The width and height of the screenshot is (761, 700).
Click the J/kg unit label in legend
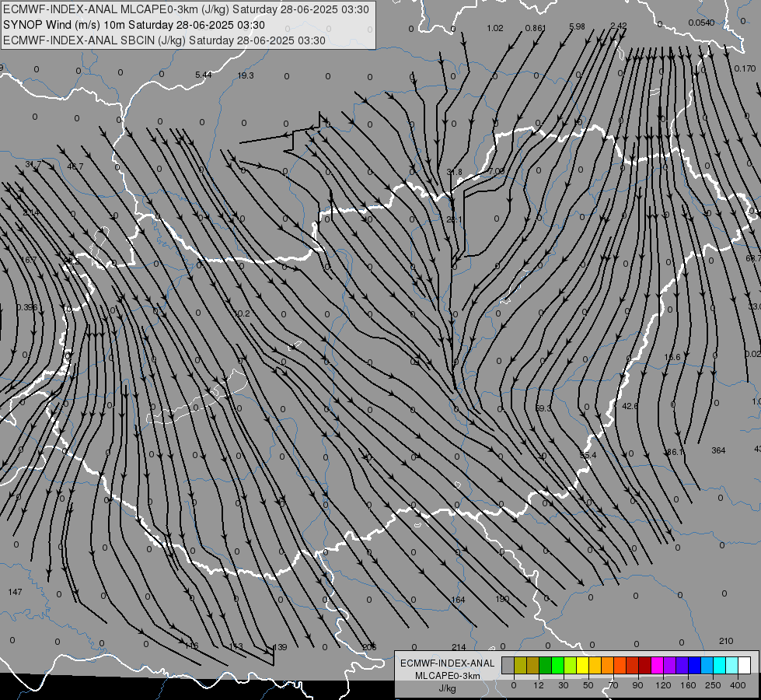pyautogui.click(x=448, y=688)
